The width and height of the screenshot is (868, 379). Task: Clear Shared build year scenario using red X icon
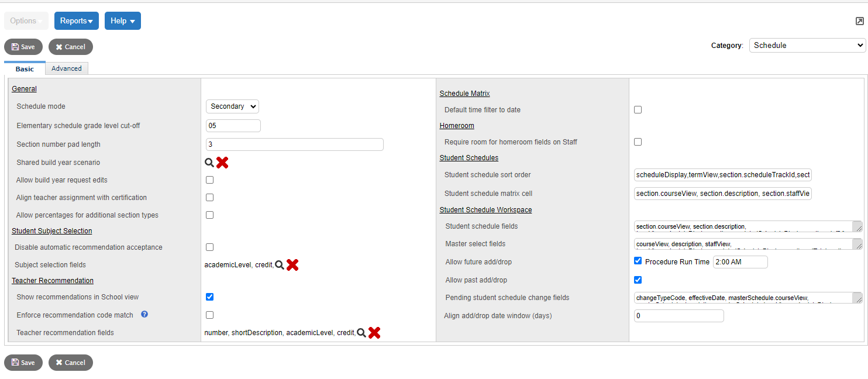222,162
